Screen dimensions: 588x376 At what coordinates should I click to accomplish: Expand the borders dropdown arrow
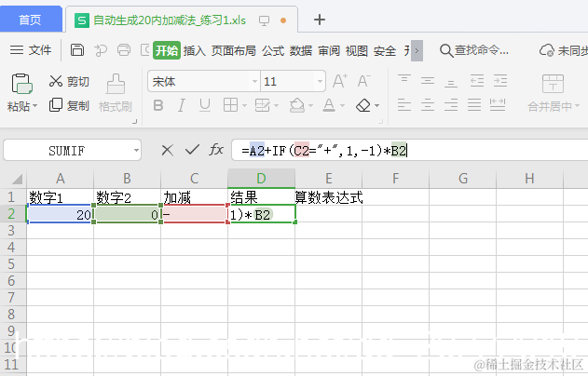coord(244,106)
